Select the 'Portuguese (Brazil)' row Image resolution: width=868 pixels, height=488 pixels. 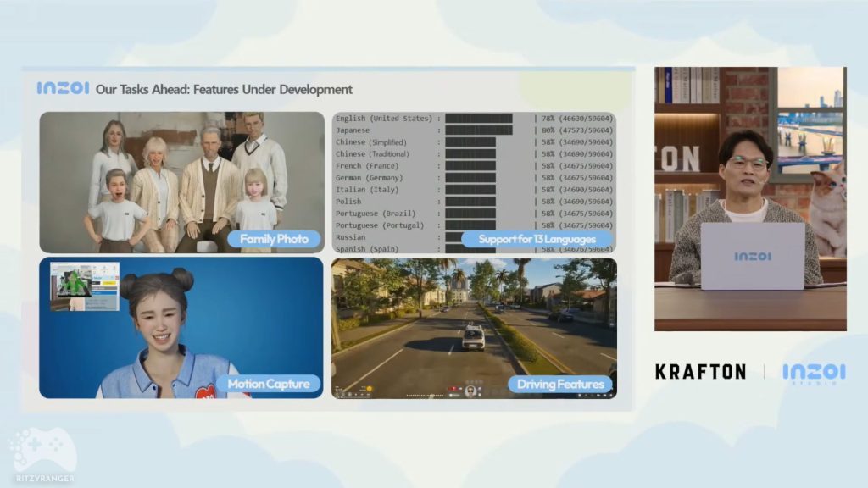coord(474,213)
